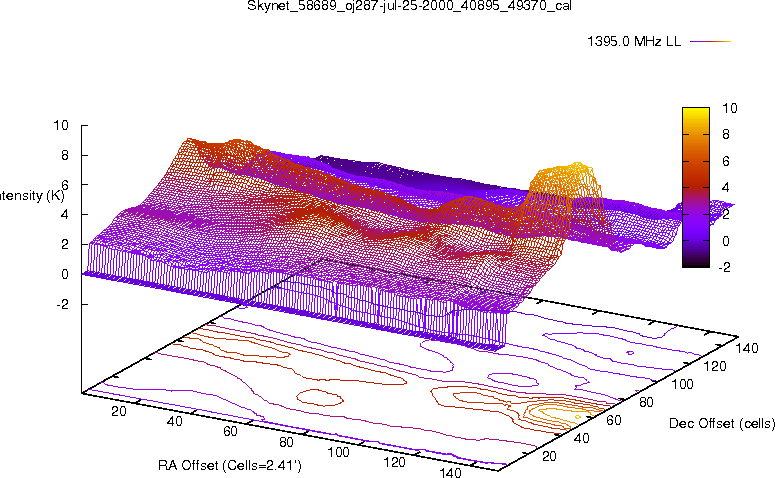Click intensity axis tick label 8
This screenshot has height=478, width=775.
(x=64, y=155)
